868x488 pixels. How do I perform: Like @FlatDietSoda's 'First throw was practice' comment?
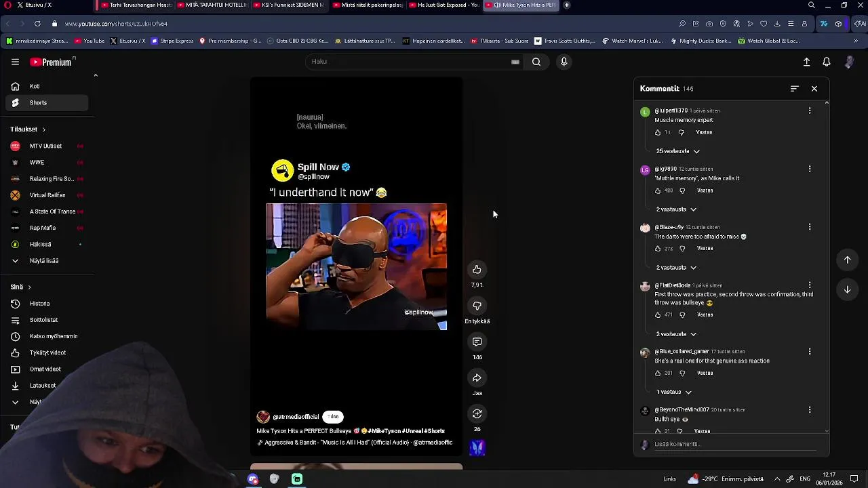click(658, 315)
